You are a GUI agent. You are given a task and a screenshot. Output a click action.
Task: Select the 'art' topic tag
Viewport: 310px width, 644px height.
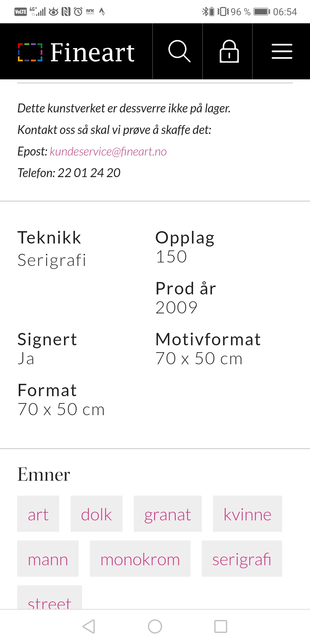tap(38, 514)
